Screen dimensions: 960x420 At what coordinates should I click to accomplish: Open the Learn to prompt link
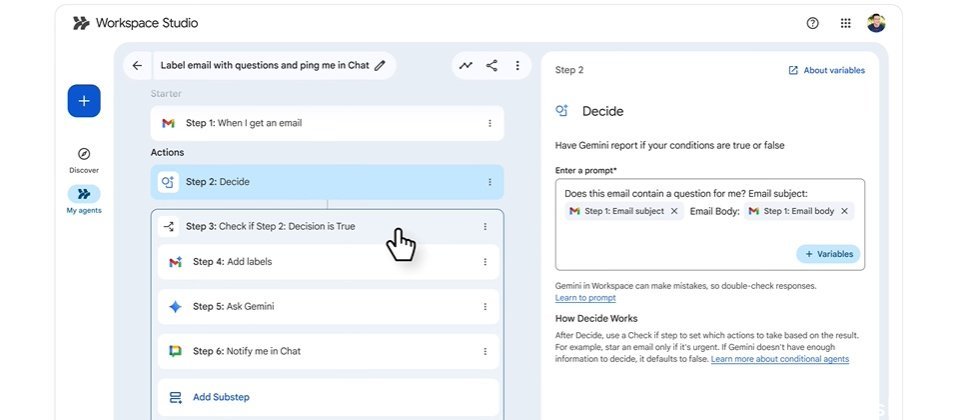(x=585, y=298)
